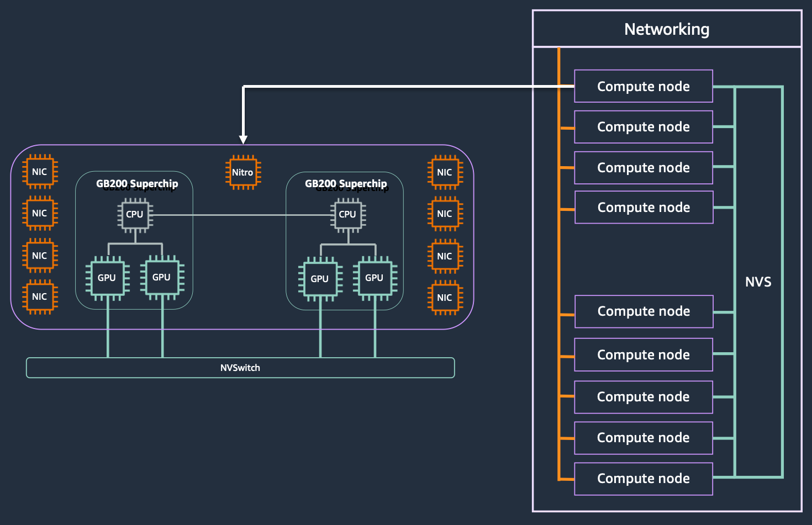Click the right GB200 Superchip title
812x525 pixels.
[346, 184]
